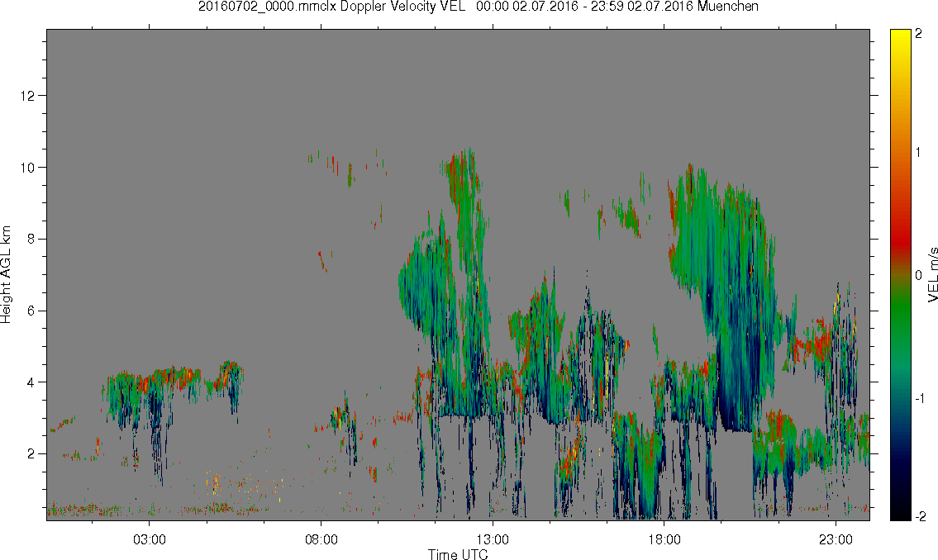The height and width of the screenshot is (560, 938).
Task: Click the 08:00 time tick label
Action: pos(321,539)
